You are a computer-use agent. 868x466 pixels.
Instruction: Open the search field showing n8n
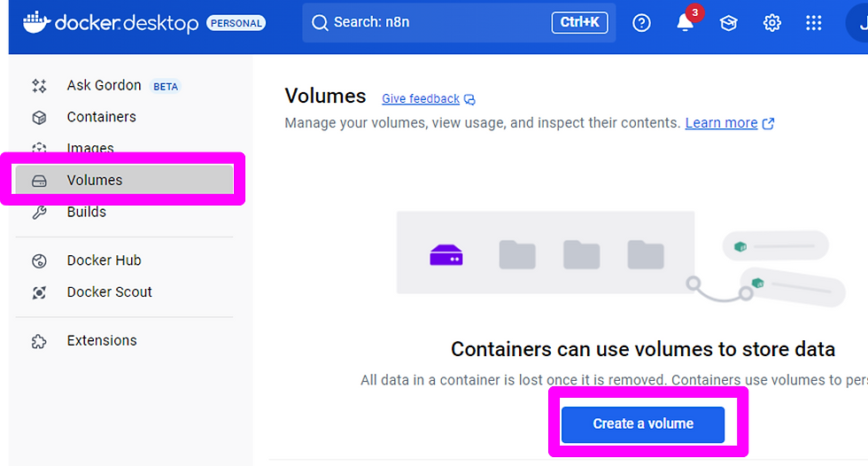pyautogui.click(x=459, y=22)
